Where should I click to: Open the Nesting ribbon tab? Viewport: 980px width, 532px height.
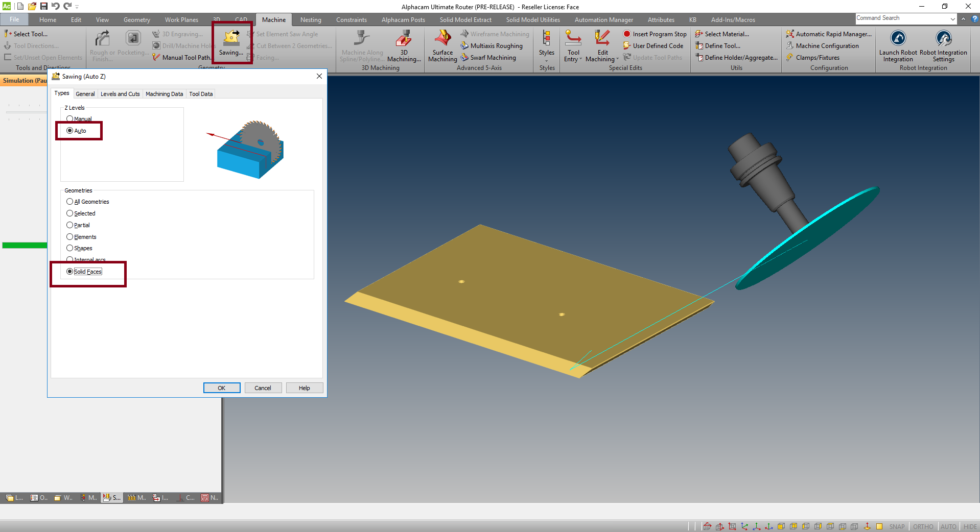pos(311,20)
